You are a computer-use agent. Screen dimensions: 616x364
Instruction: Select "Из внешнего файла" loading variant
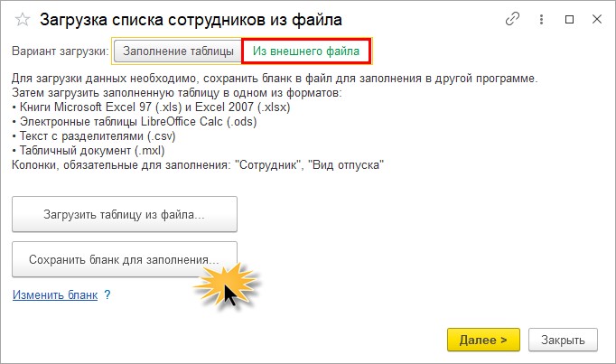tap(306, 51)
